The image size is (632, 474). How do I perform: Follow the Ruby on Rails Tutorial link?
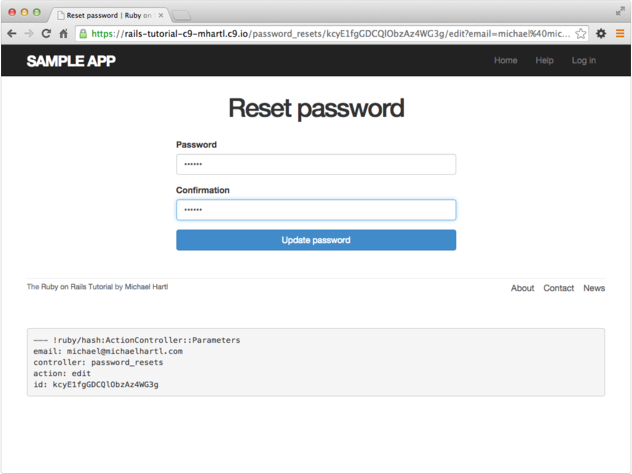[x=69, y=287]
